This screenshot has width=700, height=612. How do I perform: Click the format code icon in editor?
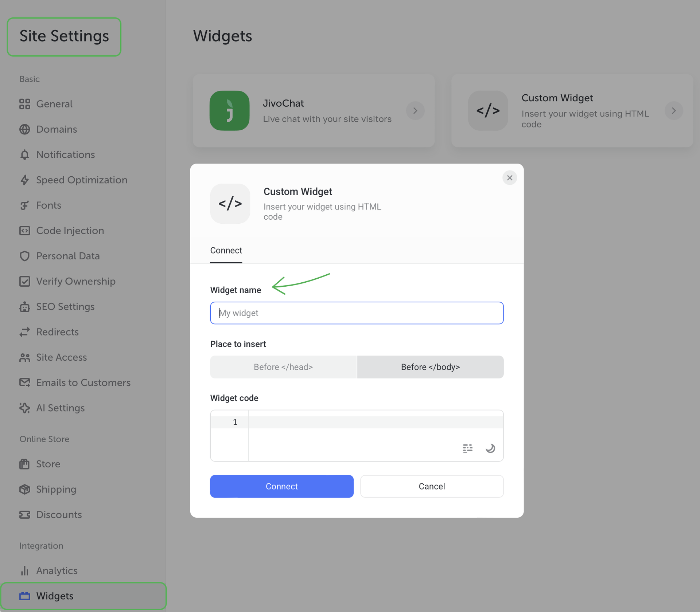pyautogui.click(x=468, y=448)
